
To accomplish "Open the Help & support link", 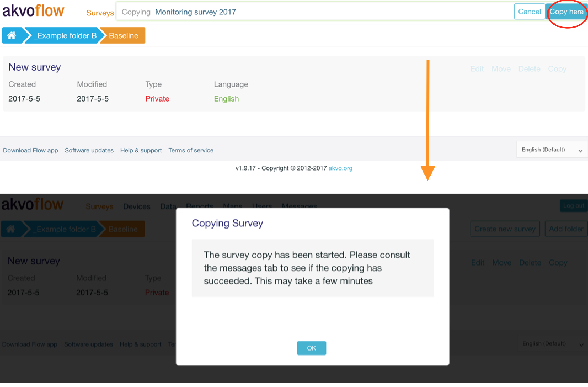I will tap(141, 150).
